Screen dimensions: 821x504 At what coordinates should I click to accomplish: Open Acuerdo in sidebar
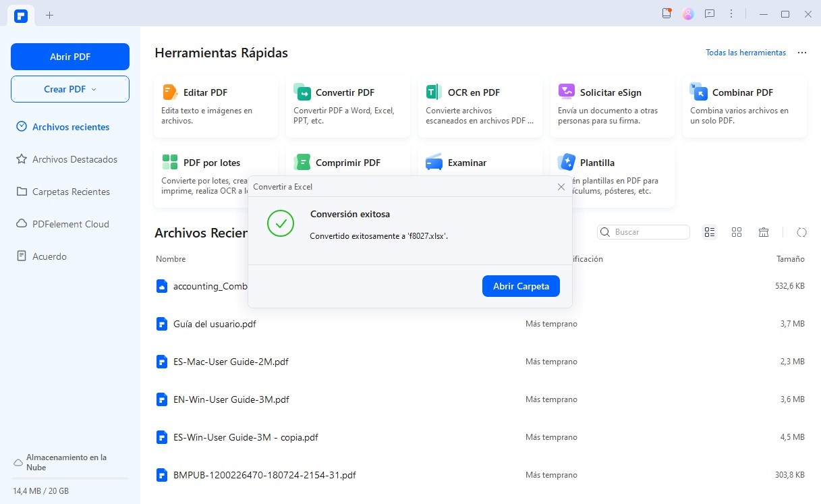pyautogui.click(x=41, y=256)
